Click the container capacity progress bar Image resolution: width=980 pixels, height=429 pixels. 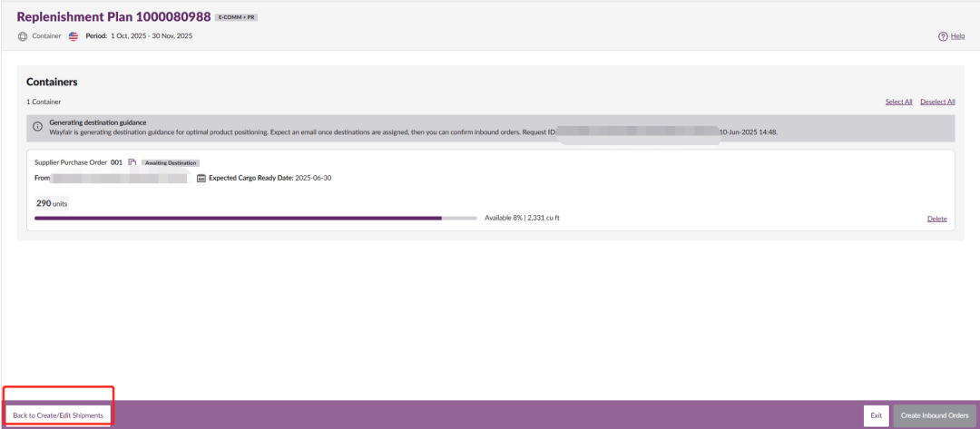[x=256, y=219]
